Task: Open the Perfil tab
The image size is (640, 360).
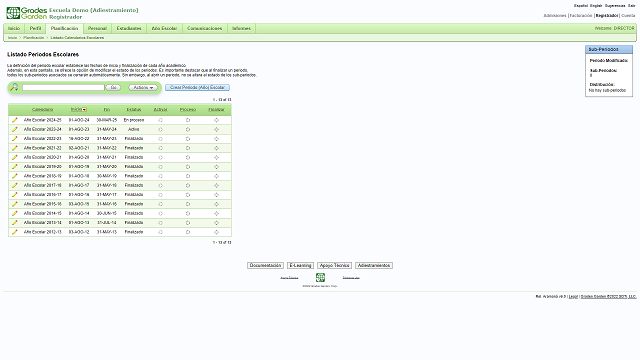Action: pos(36,28)
